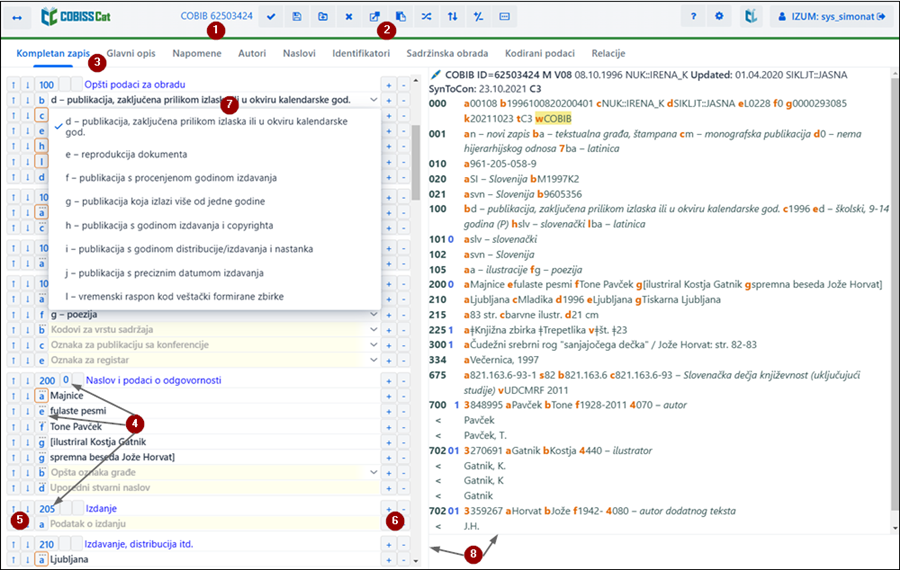Click the Izdanje field label

point(101,509)
